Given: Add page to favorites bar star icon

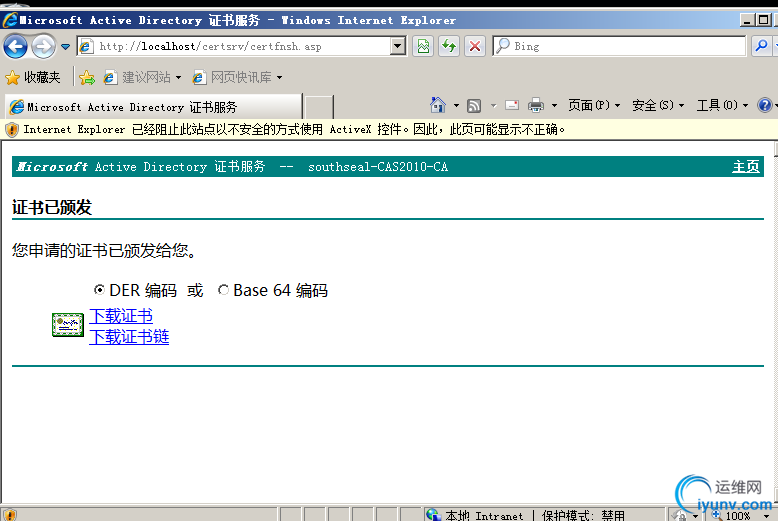Looking at the screenshot, I should pos(87,77).
